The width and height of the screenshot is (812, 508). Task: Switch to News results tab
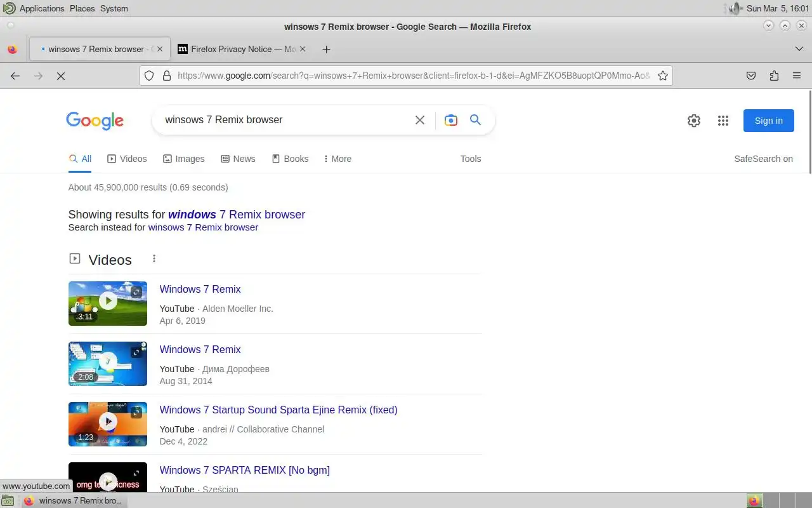238,159
